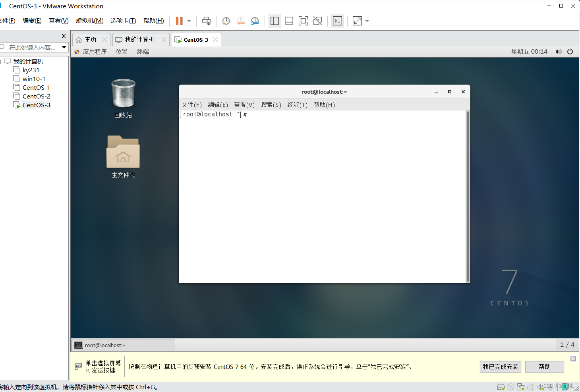The height and width of the screenshot is (392, 580).
Task: Select CentOS-2 in the library tree
Action: [x=36, y=97]
